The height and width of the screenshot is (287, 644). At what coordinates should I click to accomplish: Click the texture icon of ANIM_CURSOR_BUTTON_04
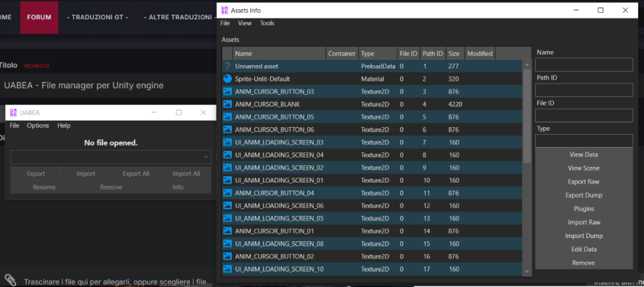227,193
